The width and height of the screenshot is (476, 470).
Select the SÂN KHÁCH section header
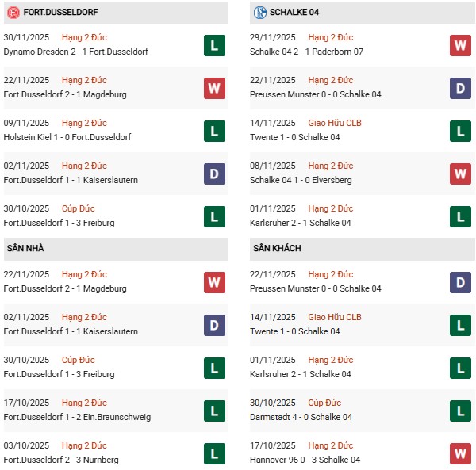point(277,248)
